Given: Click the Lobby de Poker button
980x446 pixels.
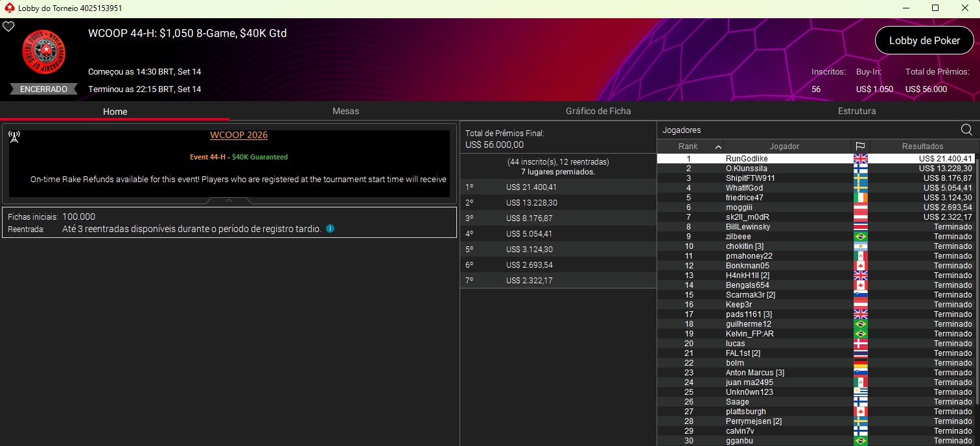Looking at the screenshot, I should click(924, 40).
